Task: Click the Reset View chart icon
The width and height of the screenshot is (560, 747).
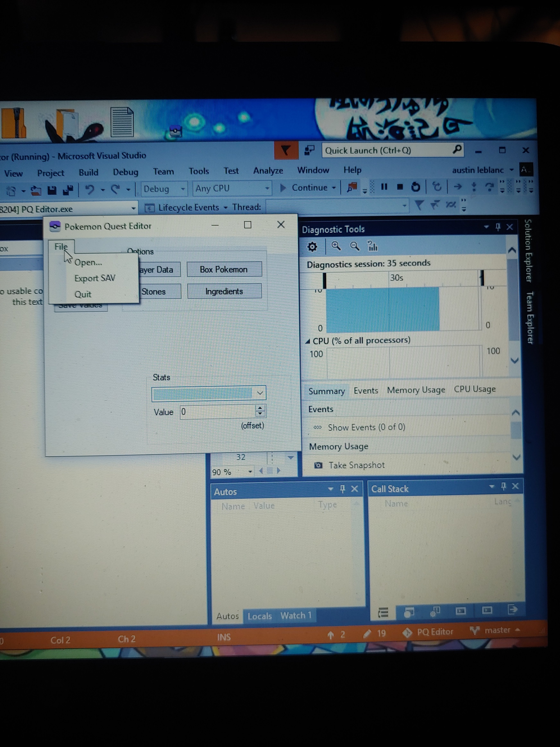Action: [x=372, y=246]
